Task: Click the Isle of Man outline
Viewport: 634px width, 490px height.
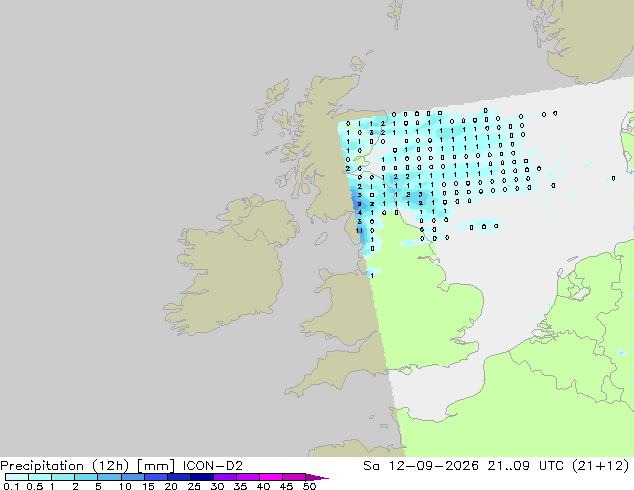Action: click(321, 239)
